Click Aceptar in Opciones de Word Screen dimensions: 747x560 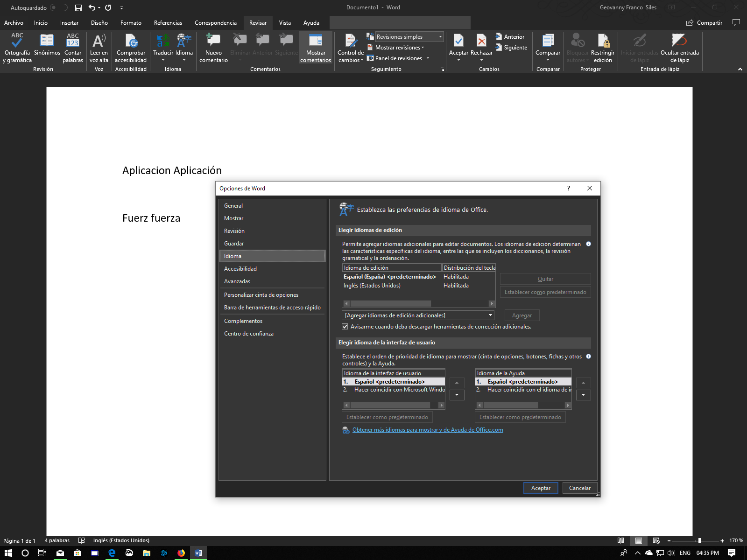(540, 488)
